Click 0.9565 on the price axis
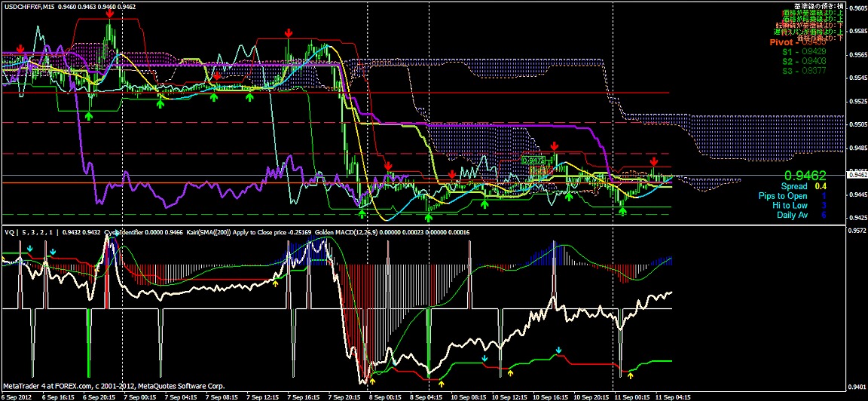The height and width of the screenshot is (401, 868). click(x=857, y=55)
